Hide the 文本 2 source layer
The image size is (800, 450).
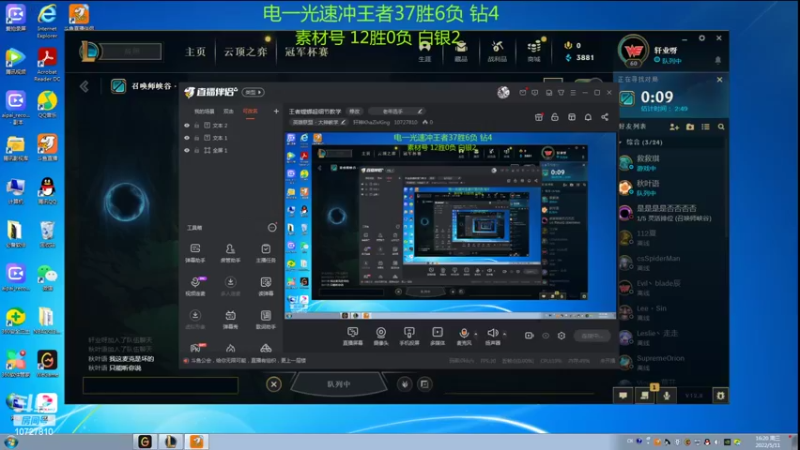pos(187,125)
